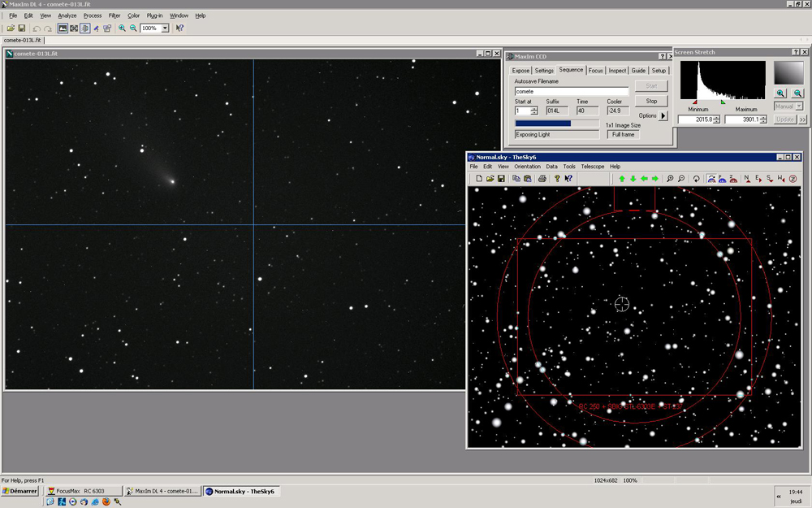Expand Screen Stretch panel with >> button
Viewport: 812px width, 508px height.
(802, 119)
